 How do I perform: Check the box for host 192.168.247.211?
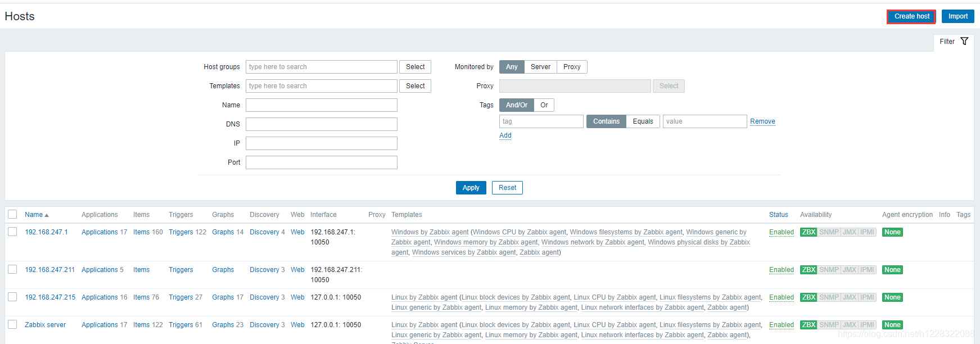12,269
